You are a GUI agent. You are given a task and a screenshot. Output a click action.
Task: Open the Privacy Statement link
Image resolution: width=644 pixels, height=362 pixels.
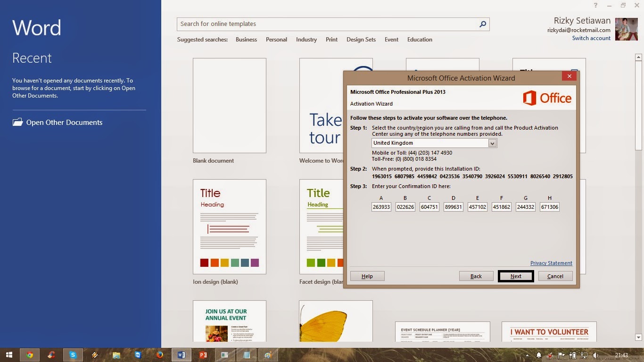(x=551, y=263)
